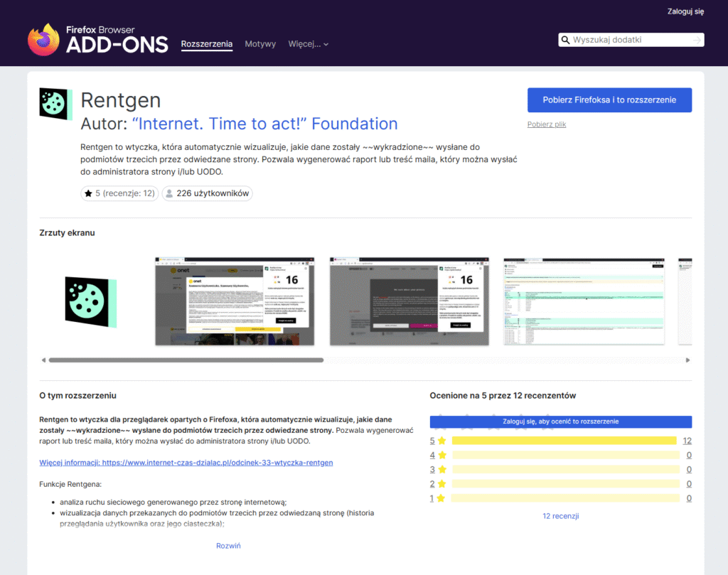Click the Firefox Browser Add-ons logo
This screenshot has width=728, height=575.
(97, 40)
